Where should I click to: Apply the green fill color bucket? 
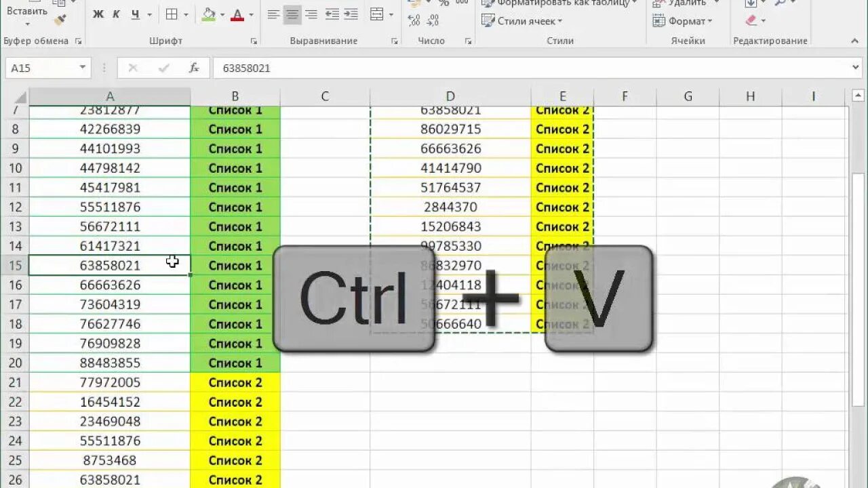(209, 14)
